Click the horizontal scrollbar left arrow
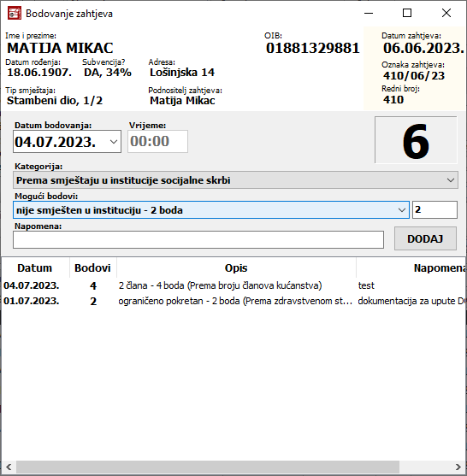 (9, 467)
